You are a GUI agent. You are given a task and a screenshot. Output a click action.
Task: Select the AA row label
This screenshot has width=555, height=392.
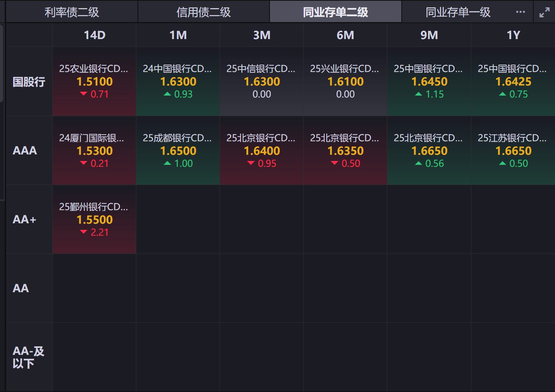coord(21,288)
